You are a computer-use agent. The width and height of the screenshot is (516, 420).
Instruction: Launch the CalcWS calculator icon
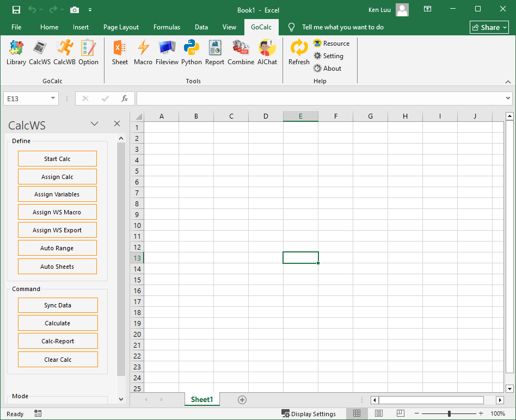tap(40, 53)
